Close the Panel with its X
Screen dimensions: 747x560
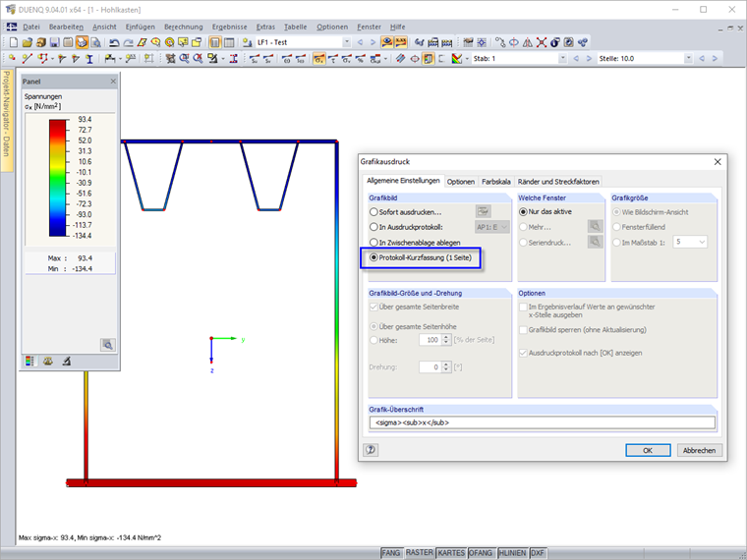point(113,82)
